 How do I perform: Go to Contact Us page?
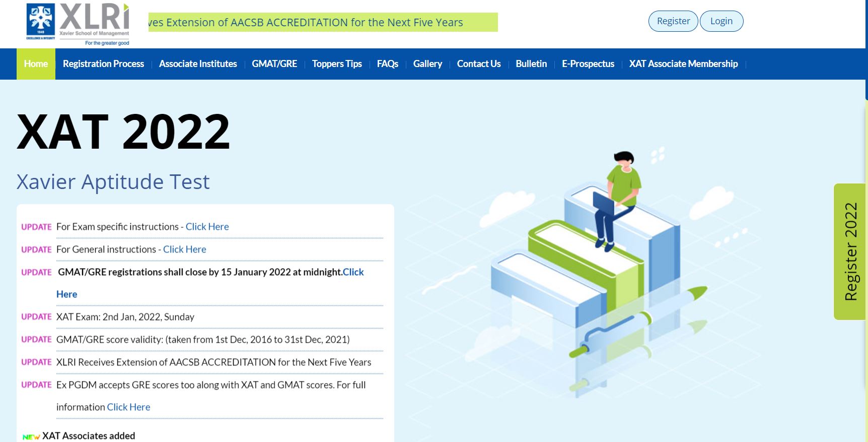tap(479, 64)
